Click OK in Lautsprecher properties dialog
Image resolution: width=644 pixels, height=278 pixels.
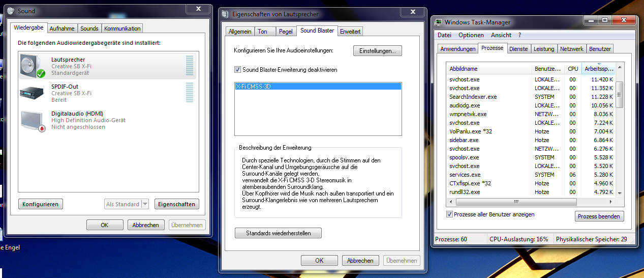tap(319, 260)
